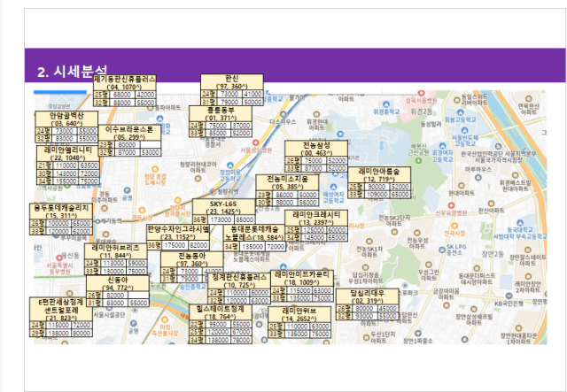Click the 배봉산 근린공원 park marker icon
Screen dimensions: 567x392
(x=419, y=160)
